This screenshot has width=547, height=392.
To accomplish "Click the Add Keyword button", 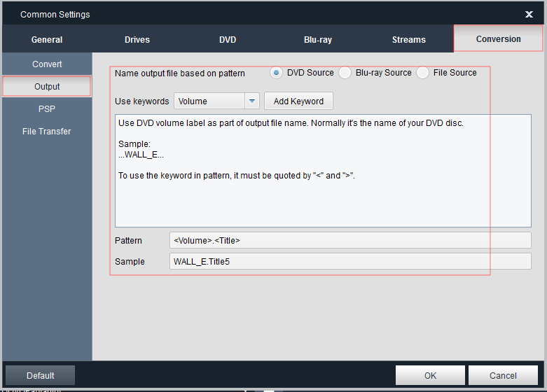I will 298,101.
